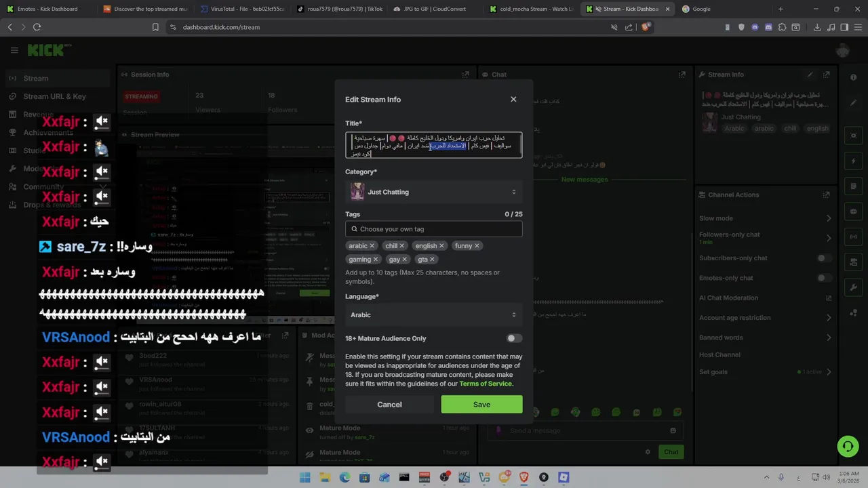Click the Cancel button
Image resolution: width=868 pixels, height=488 pixels.
coord(389,405)
